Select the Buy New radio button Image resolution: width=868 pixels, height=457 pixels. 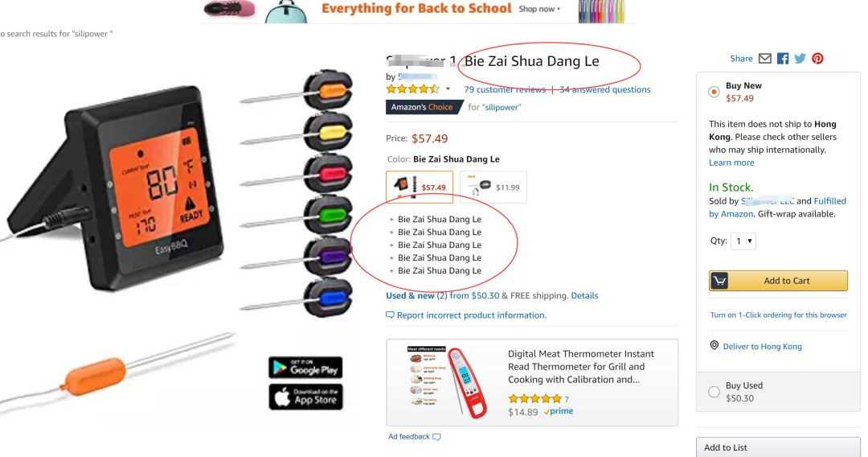[x=714, y=92]
